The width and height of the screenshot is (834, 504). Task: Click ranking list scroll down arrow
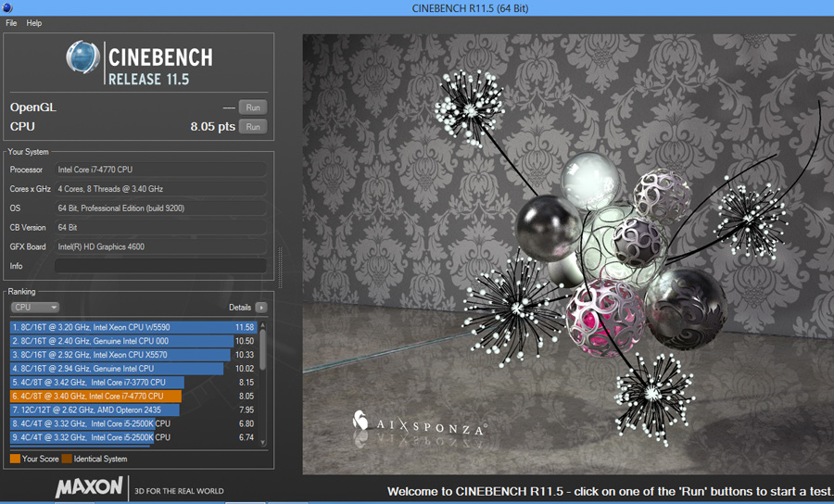263,442
